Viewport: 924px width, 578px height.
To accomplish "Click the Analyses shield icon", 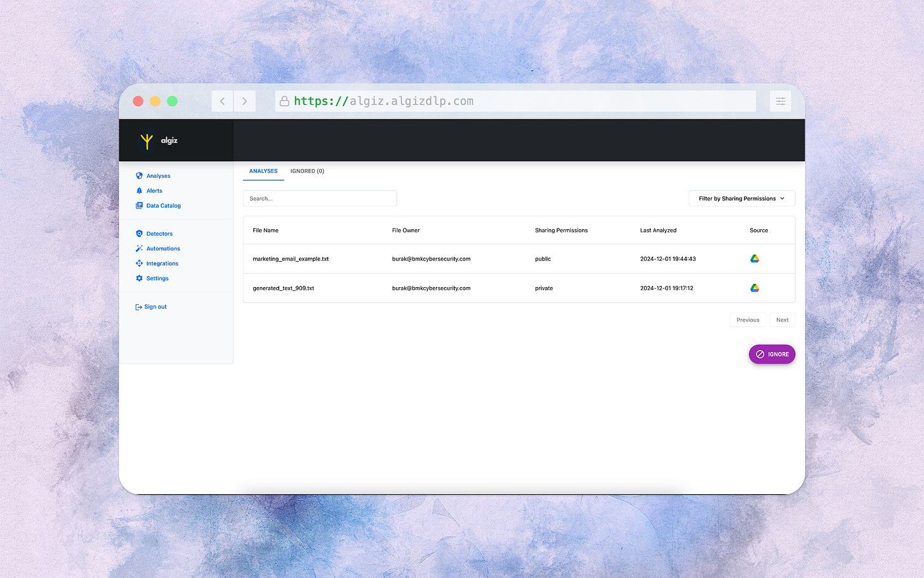I will click(139, 176).
